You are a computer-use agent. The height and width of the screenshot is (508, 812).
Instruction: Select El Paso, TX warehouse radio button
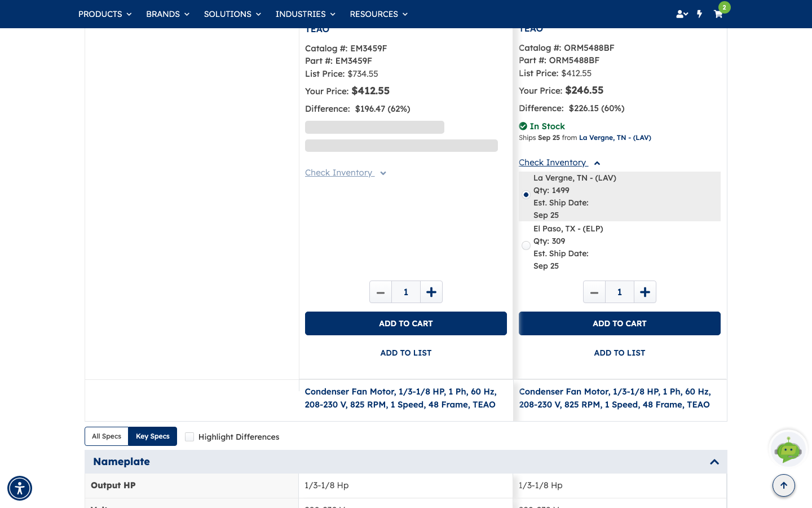click(526, 246)
